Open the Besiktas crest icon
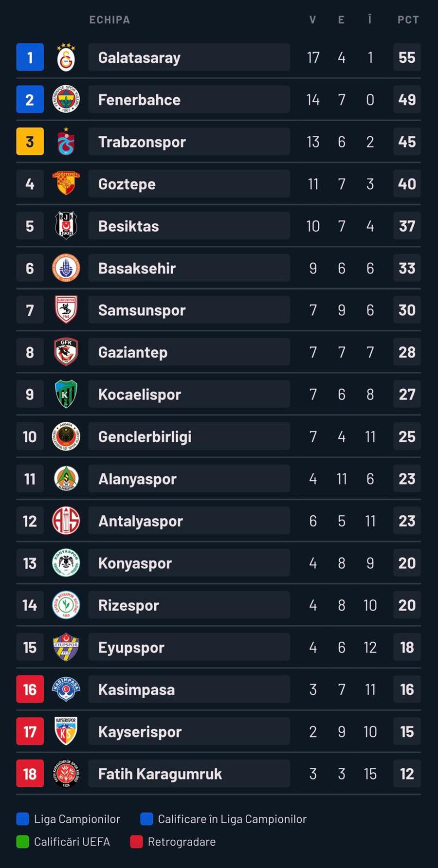Image resolution: width=438 pixels, height=868 pixels. point(66,226)
